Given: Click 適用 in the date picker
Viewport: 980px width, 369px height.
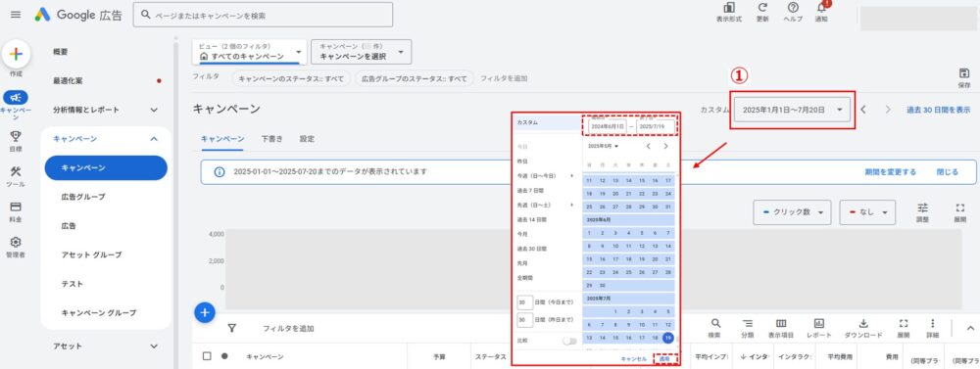Looking at the screenshot, I should click(x=665, y=359).
